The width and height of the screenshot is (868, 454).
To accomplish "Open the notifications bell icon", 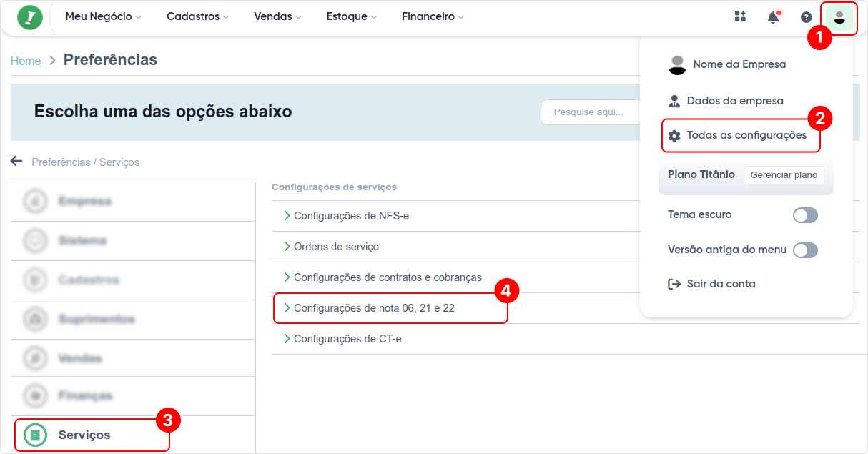I will coord(773,17).
